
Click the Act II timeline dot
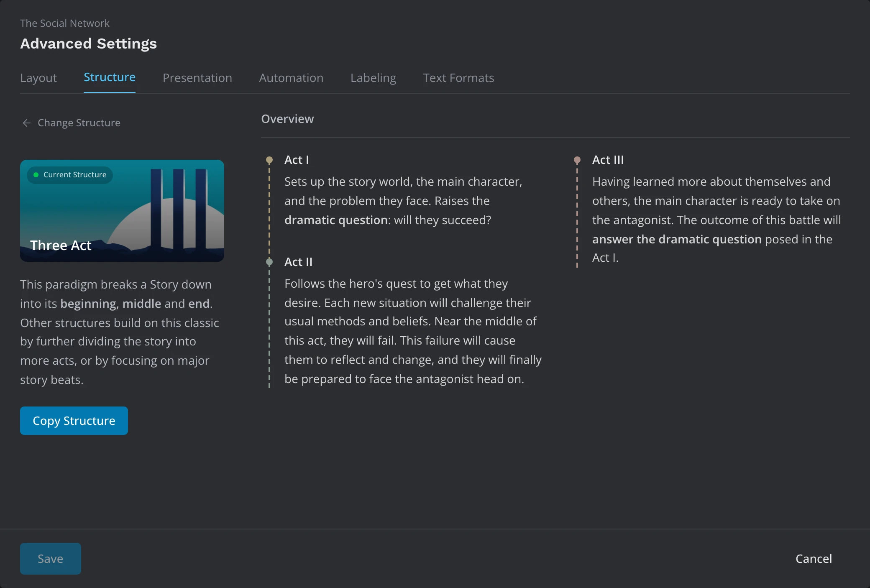pyautogui.click(x=269, y=262)
